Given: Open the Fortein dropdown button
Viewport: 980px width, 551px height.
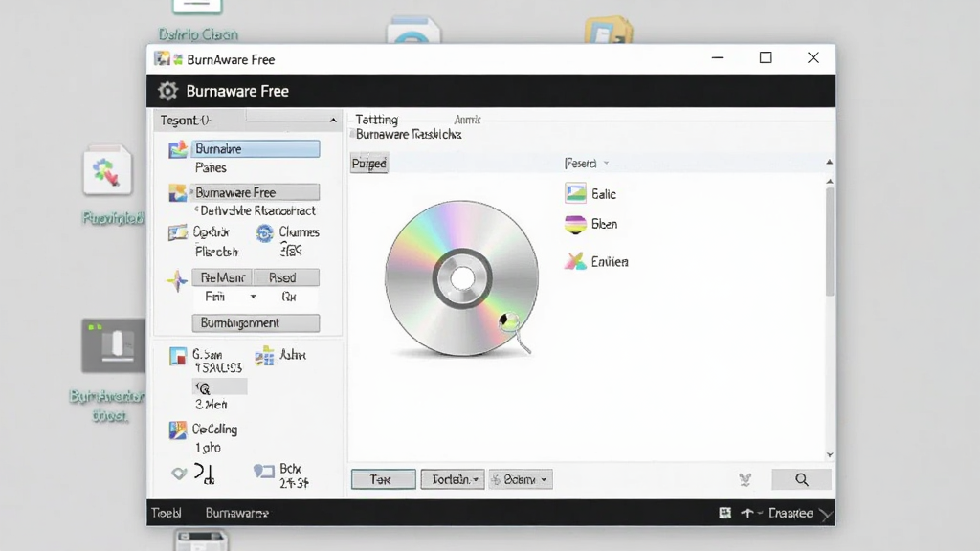Looking at the screenshot, I should (453, 479).
